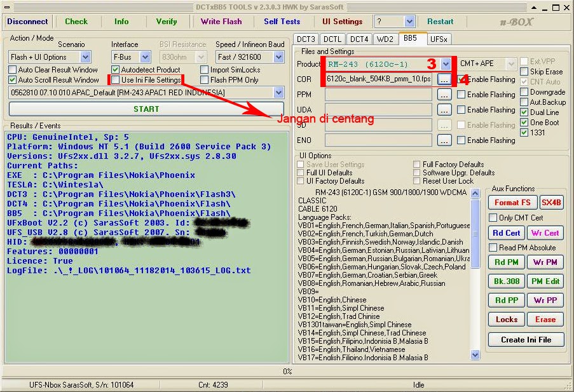574x392 pixels.
Task: Click the Erase button
Action: pyautogui.click(x=545, y=320)
